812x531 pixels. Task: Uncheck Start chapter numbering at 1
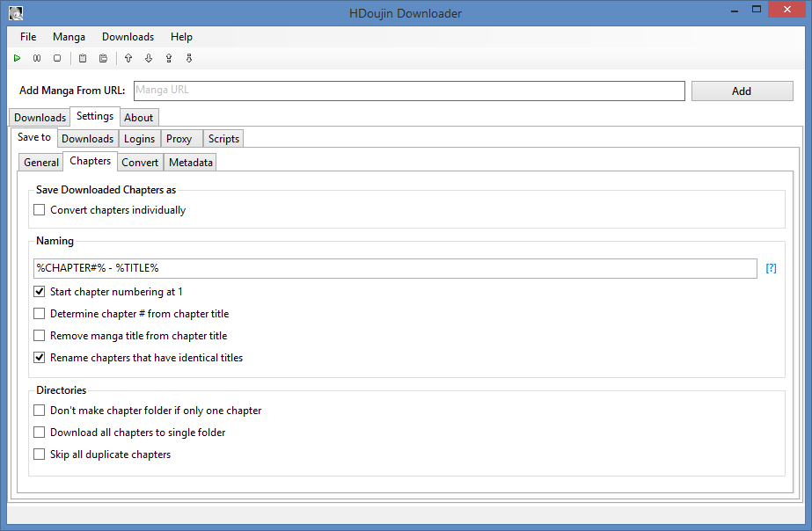pyautogui.click(x=40, y=292)
